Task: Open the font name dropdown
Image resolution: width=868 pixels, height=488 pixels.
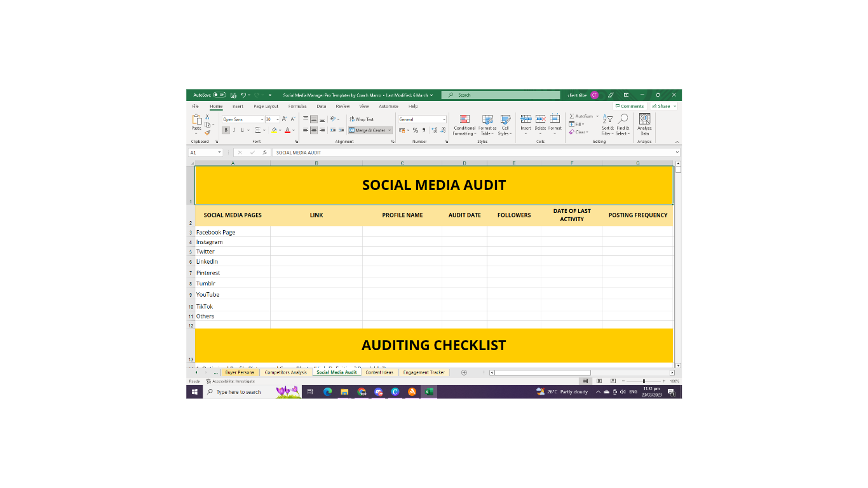Action: tap(262, 119)
